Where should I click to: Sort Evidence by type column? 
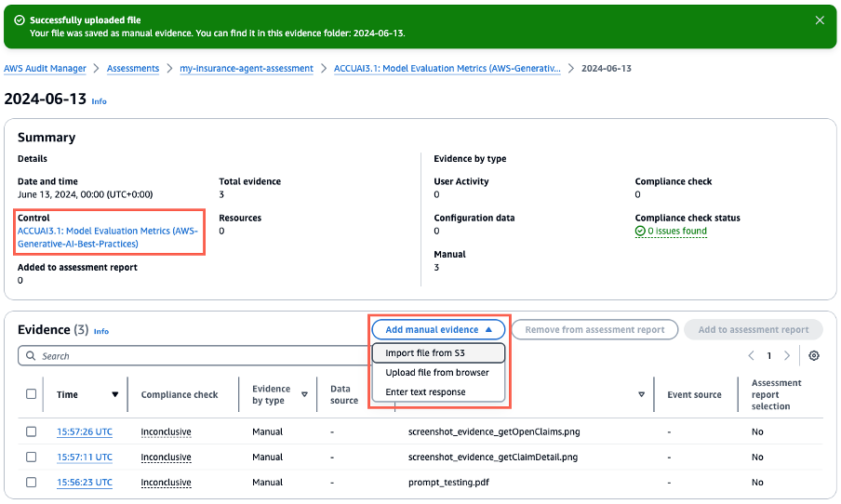click(304, 394)
